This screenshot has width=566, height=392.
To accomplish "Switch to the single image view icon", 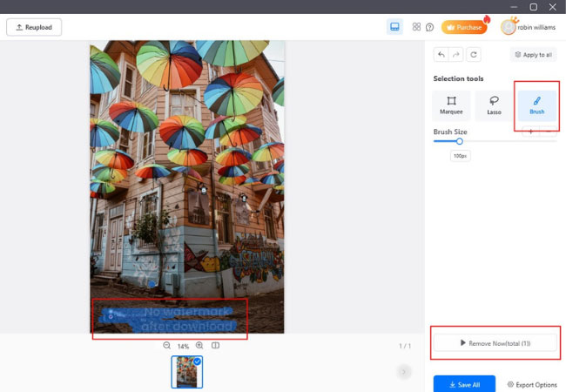I will tap(394, 27).
